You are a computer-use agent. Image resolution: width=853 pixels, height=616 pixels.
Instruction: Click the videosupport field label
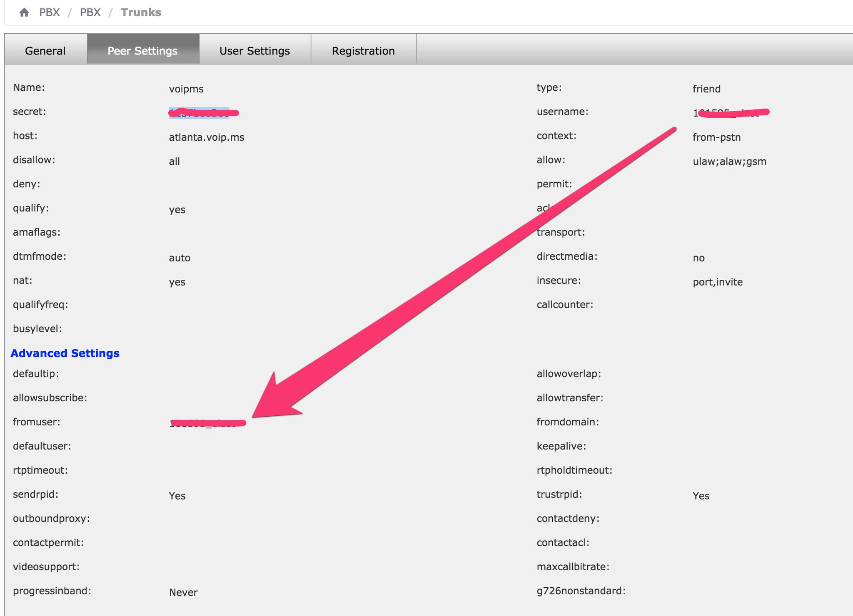click(46, 567)
